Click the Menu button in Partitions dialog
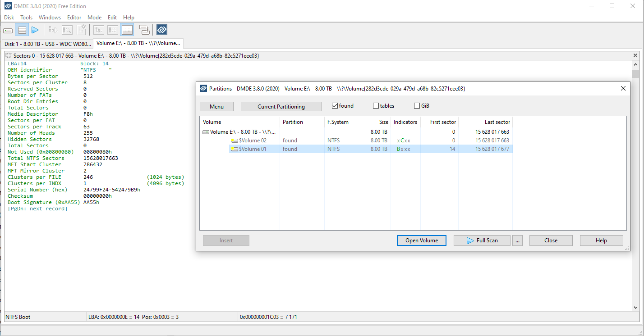Screen dimensions: 644x336 click(216, 107)
